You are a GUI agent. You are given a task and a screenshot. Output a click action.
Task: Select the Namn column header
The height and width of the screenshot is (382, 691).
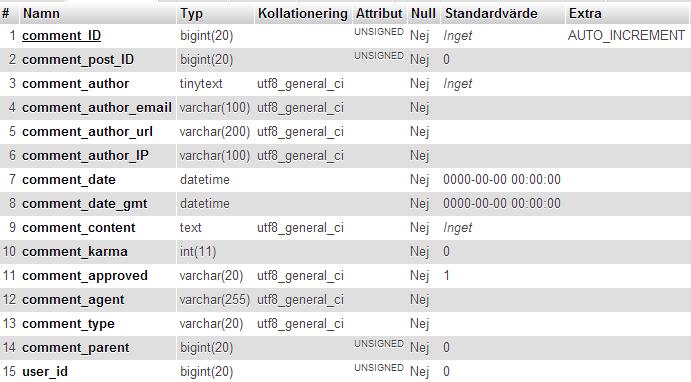click(x=41, y=13)
